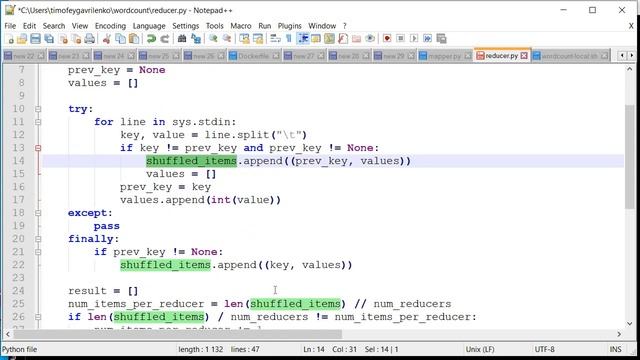Click the horizontal scrollbar right arrow
This screenshot has height=360, width=640.
619,334
